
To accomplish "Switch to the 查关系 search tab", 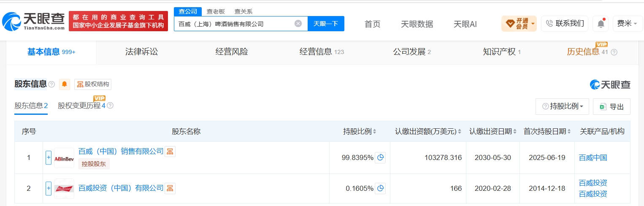I will tap(244, 11).
